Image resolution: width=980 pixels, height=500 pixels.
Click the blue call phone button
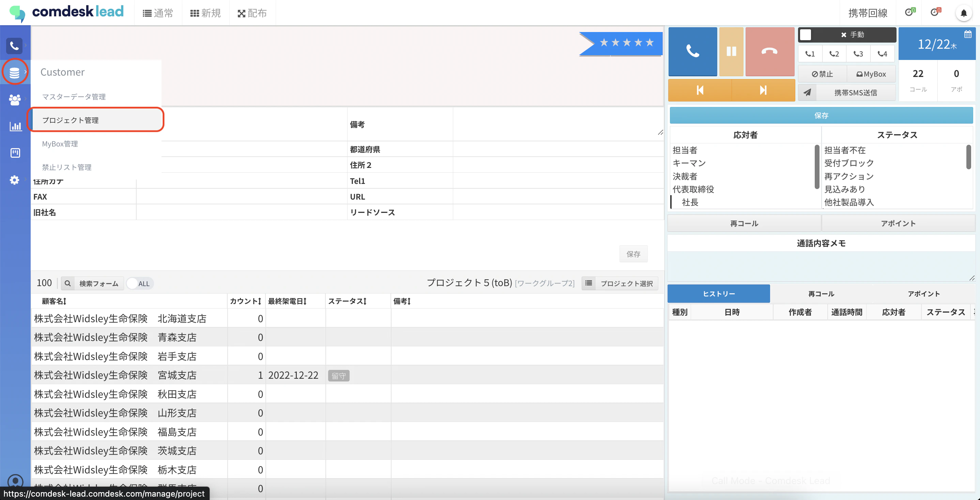tap(692, 51)
